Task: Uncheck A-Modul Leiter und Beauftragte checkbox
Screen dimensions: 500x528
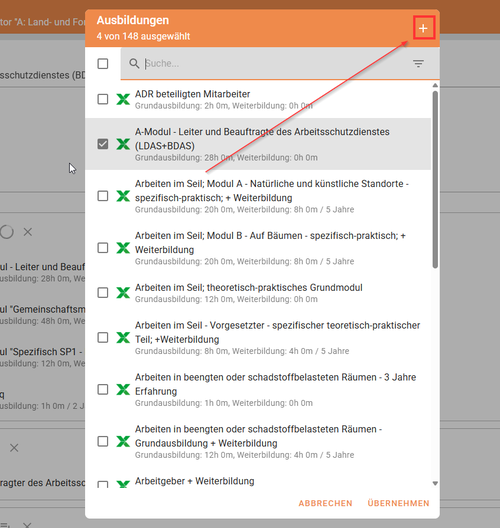Action: pos(103,144)
